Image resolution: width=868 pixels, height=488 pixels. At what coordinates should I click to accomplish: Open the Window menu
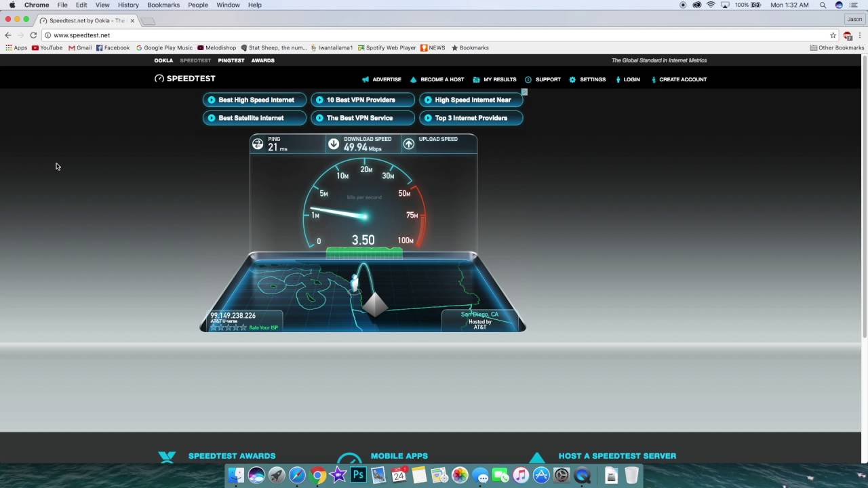pos(228,5)
